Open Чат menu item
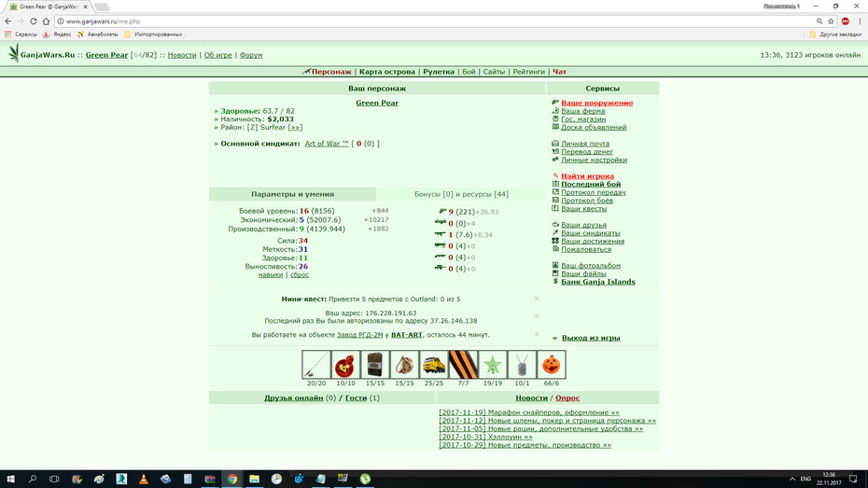This screenshot has width=868, height=488. click(x=560, y=72)
